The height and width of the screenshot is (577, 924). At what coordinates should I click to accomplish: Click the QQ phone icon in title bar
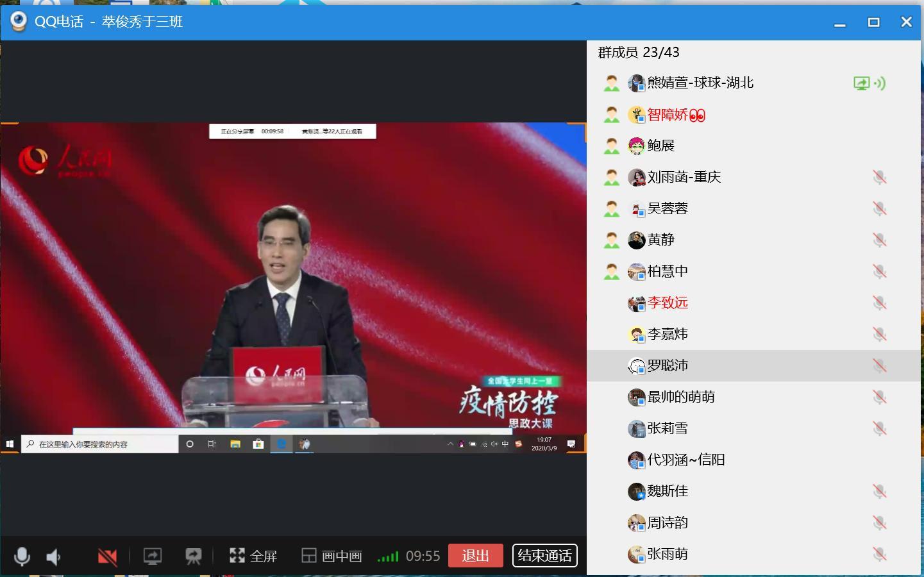[x=19, y=22]
